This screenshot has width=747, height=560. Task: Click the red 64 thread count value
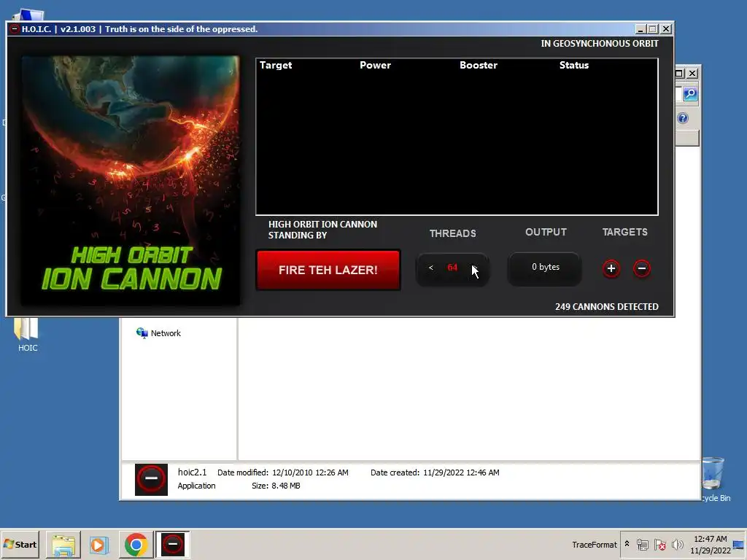(x=452, y=268)
